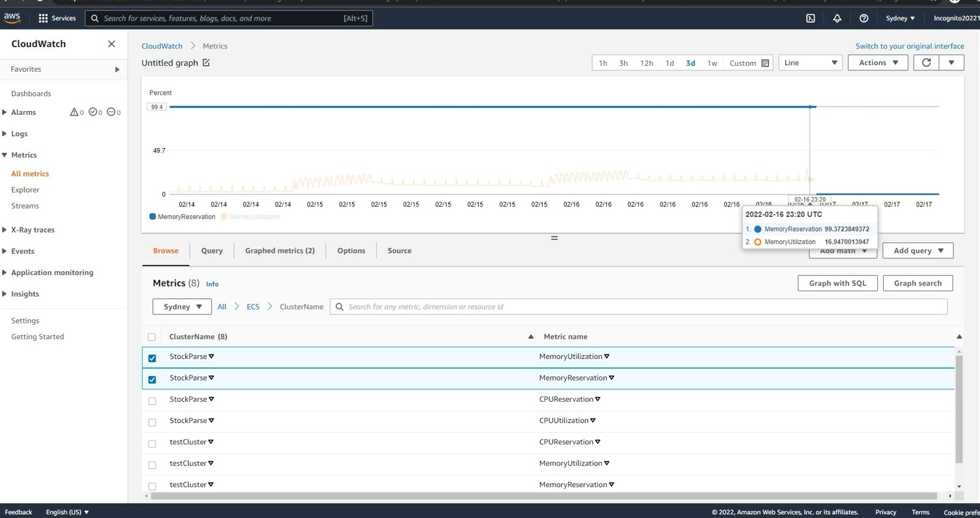
Task: Open the Source tab
Action: coord(400,251)
